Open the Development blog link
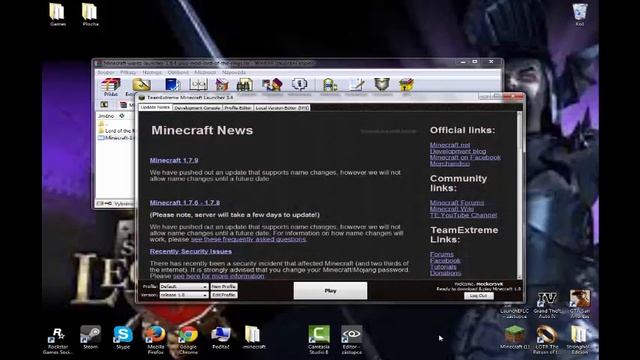This screenshot has height=360, width=640. (x=458, y=151)
